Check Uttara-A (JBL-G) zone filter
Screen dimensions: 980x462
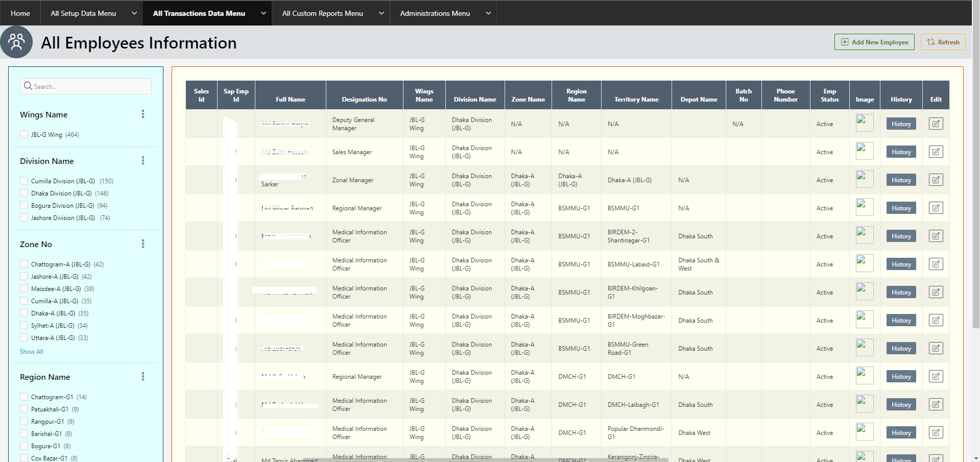pyautogui.click(x=24, y=337)
